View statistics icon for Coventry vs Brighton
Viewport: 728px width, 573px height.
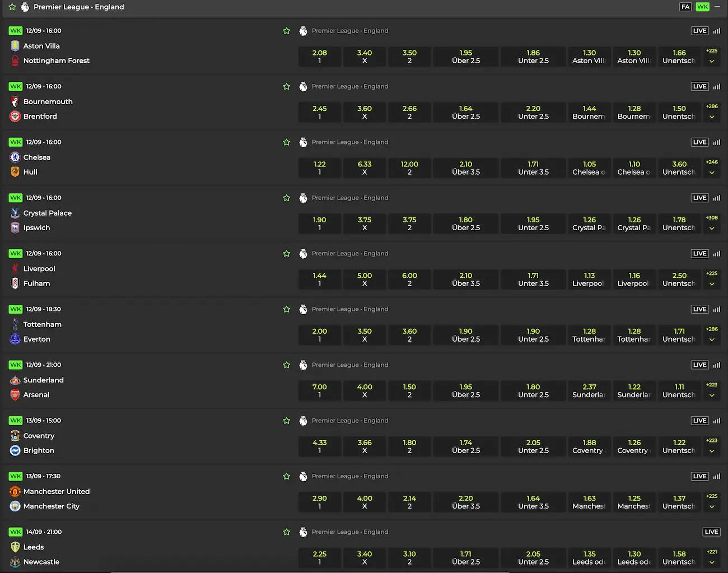717,421
